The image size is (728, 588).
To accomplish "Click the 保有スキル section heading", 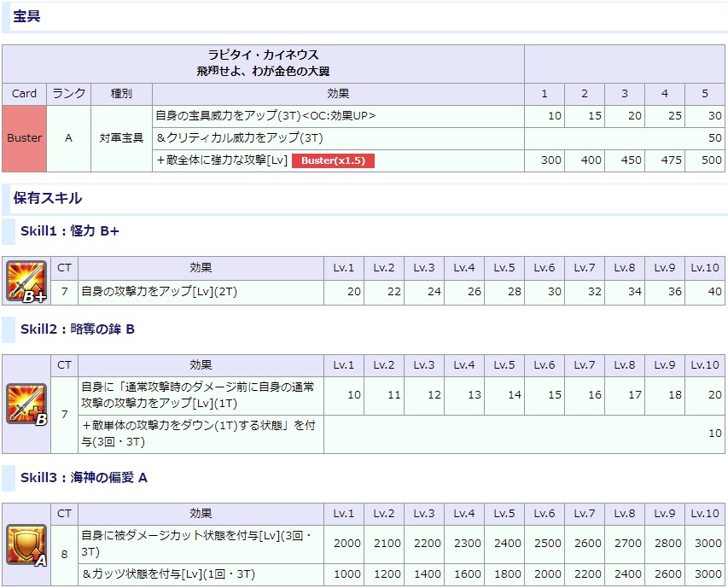I will tap(47, 198).
